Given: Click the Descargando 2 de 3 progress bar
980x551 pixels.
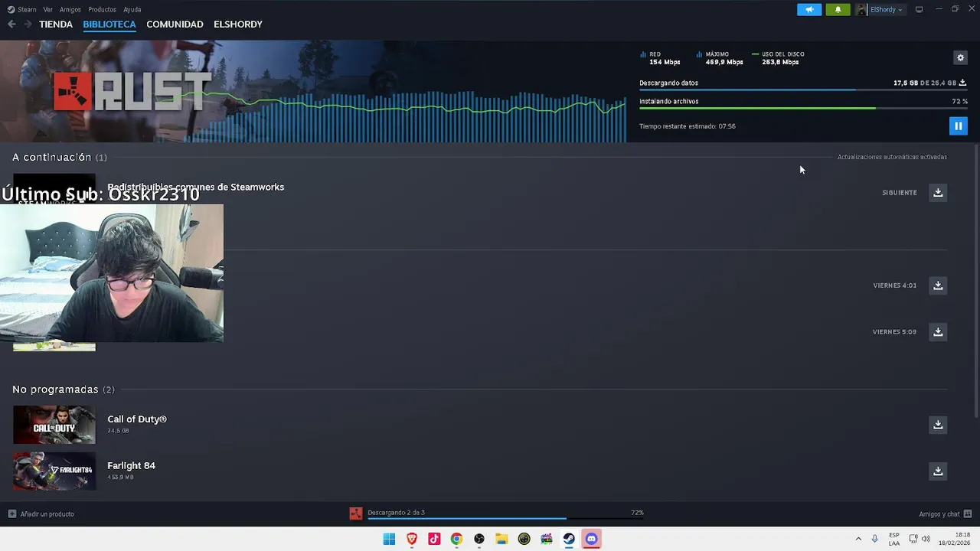Looking at the screenshot, I should pyautogui.click(x=505, y=519).
